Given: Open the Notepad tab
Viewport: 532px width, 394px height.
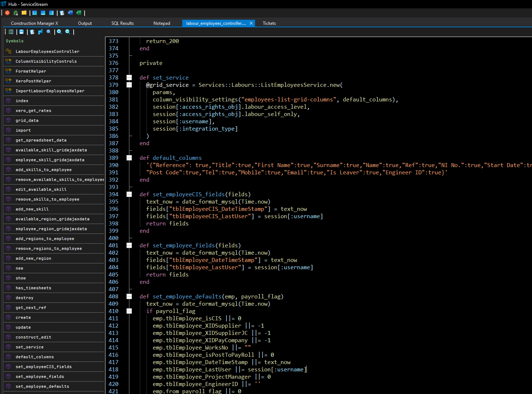Looking at the screenshot, I should click(162, 23).
